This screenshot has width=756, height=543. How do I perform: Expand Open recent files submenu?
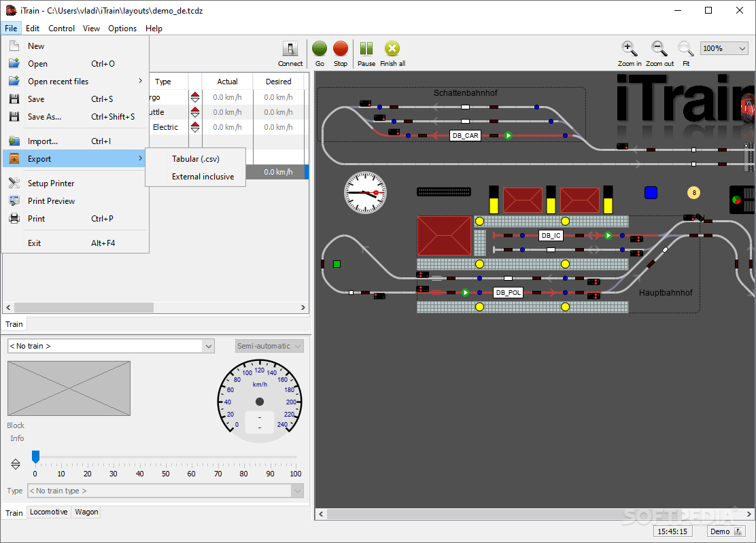75,82
